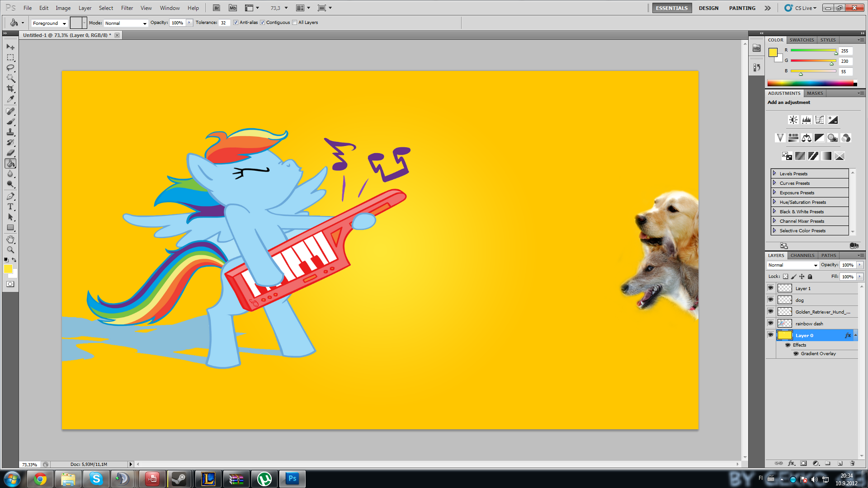Open the Filter menu

127,8
